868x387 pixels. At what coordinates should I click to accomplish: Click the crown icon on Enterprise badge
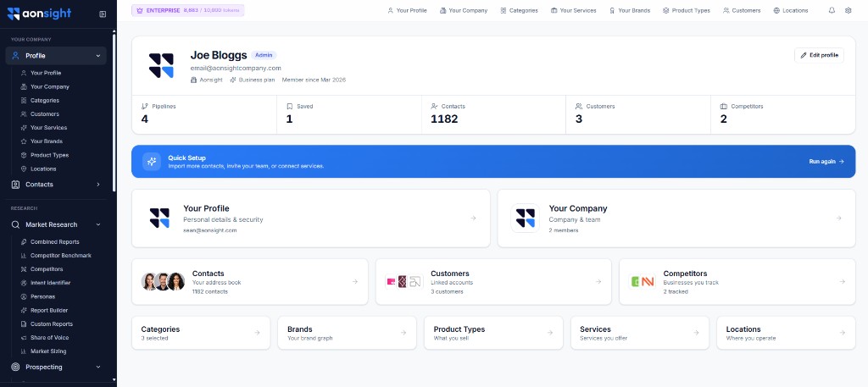tap(140, 10)
